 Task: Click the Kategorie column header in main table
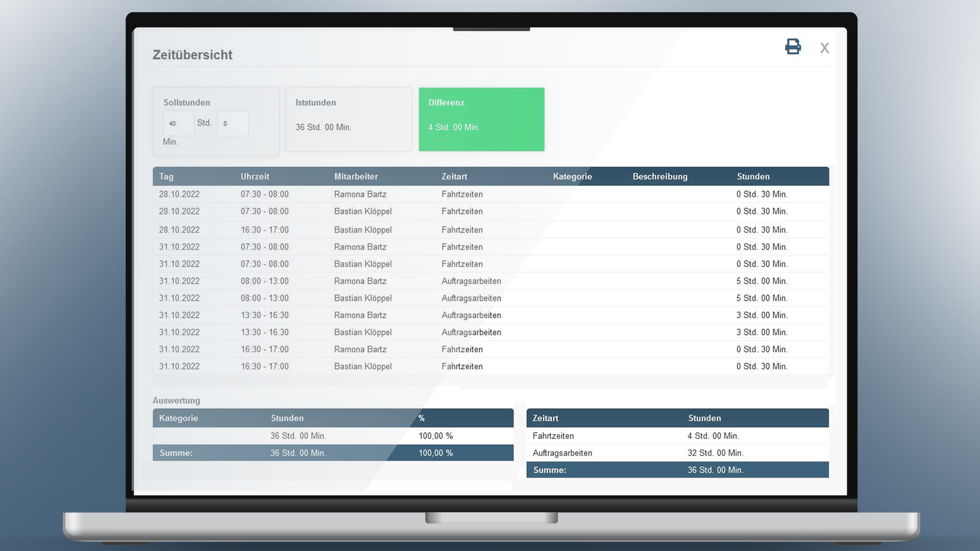tap(572, 177)
